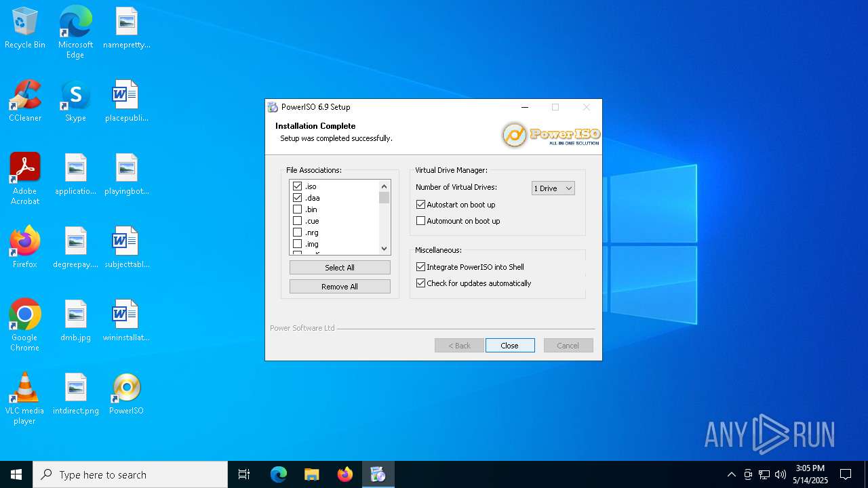
Task: Launch Microsoft Edge from the desktop
Action: click(75, 32)
